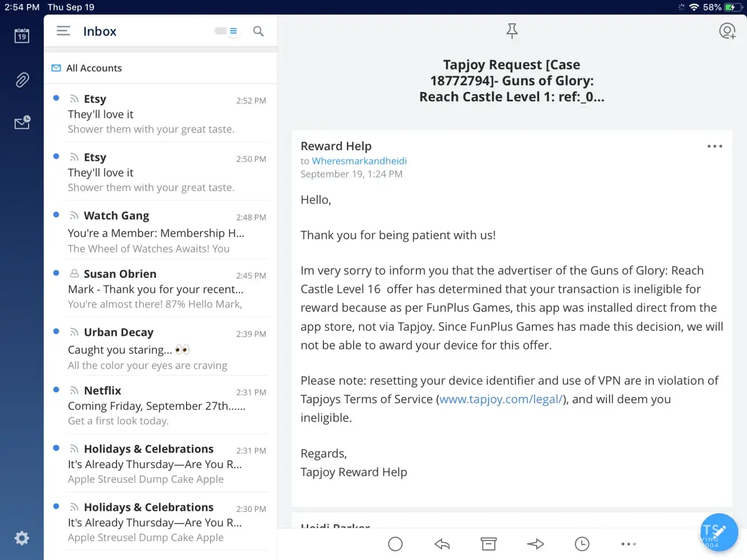Tap the September 19, 1:24 PM timestamp
Image resolution: width=747 pixels, height=560 pixels.
click(351, 174)
